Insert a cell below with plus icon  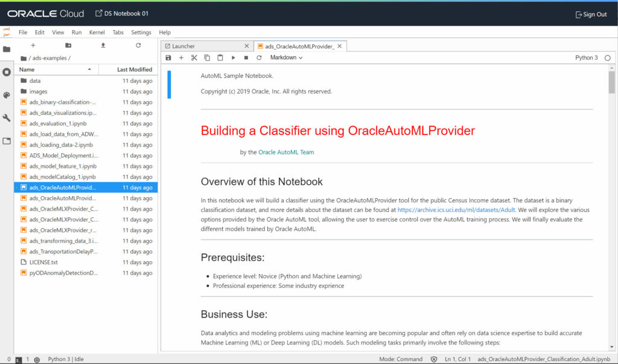(181, 57)
